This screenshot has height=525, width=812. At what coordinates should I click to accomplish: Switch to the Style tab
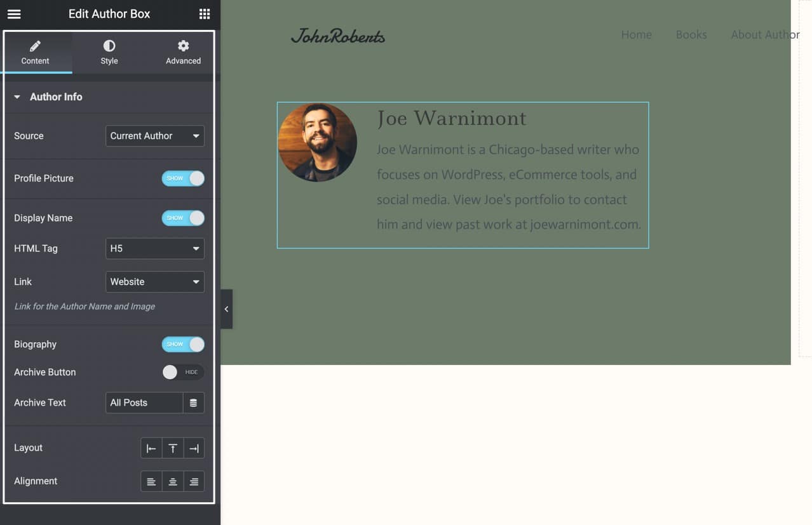click(x=109, y=51)
